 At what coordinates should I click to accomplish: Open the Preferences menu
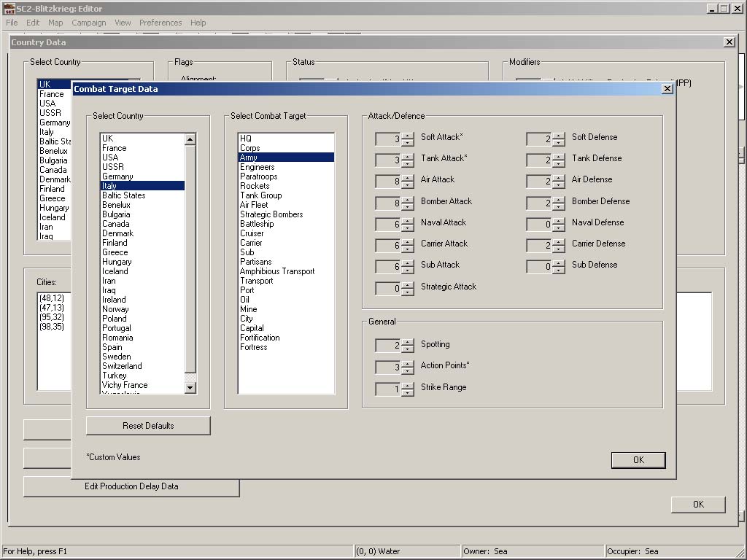click(160, 23)
